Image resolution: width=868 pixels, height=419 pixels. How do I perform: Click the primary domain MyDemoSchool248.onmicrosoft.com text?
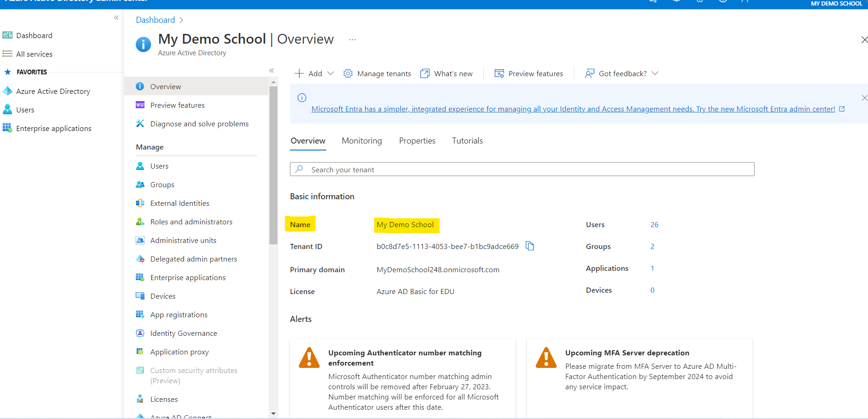coord(438,270)
